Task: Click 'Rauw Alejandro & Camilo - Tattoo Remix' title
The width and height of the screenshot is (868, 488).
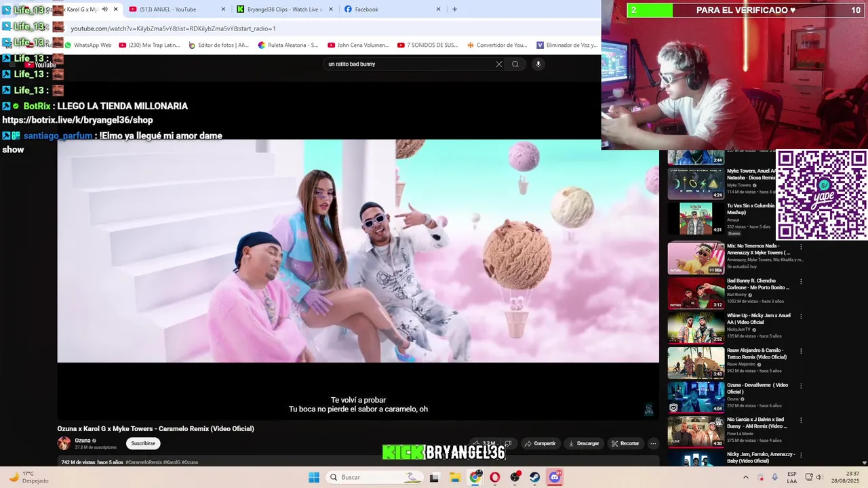Action: pos(757,354)
